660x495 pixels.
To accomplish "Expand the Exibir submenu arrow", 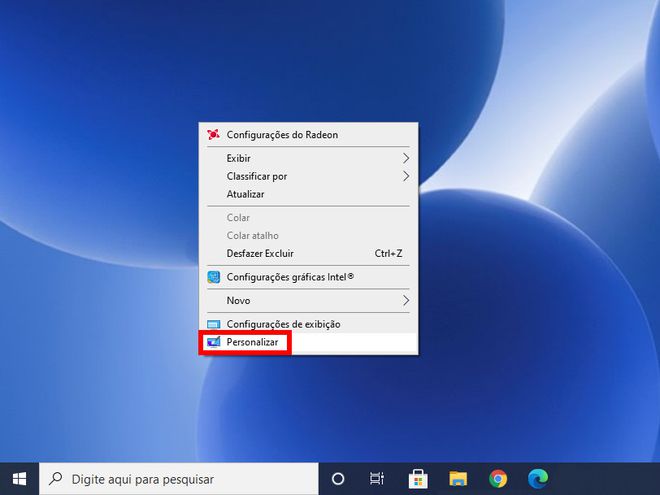I will pos(406,158).
